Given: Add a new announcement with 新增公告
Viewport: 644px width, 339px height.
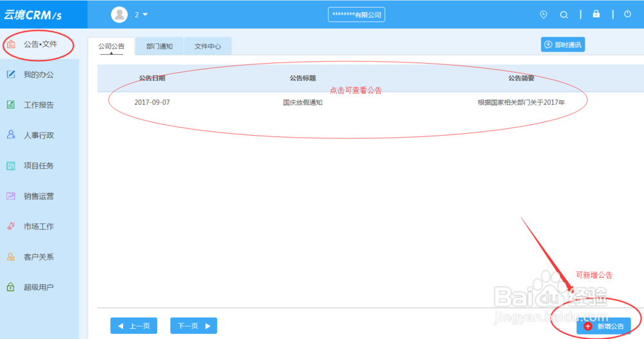Looking at the screenshot, I should [x=604, y=326].
